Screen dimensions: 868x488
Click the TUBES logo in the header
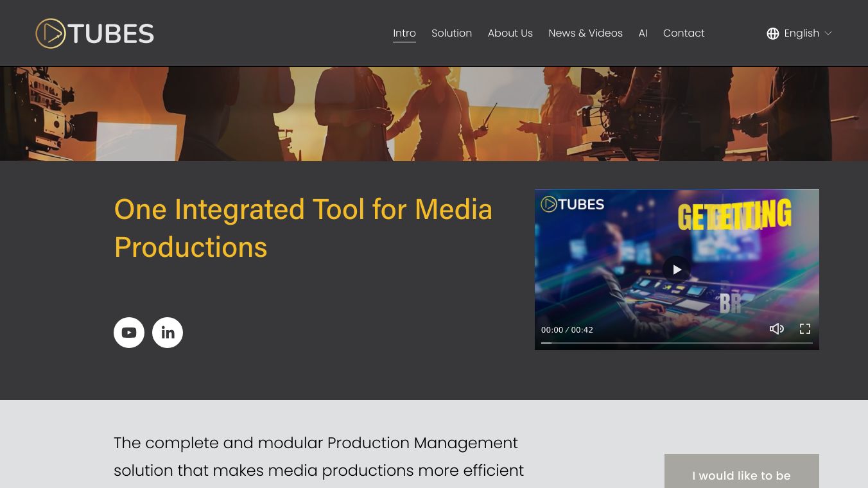tap(95, 33)
